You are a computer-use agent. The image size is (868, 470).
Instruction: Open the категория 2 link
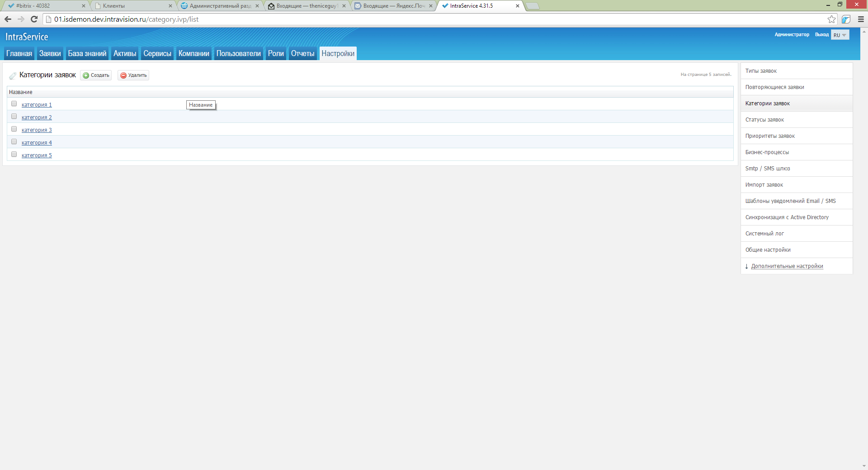(37, 117)
